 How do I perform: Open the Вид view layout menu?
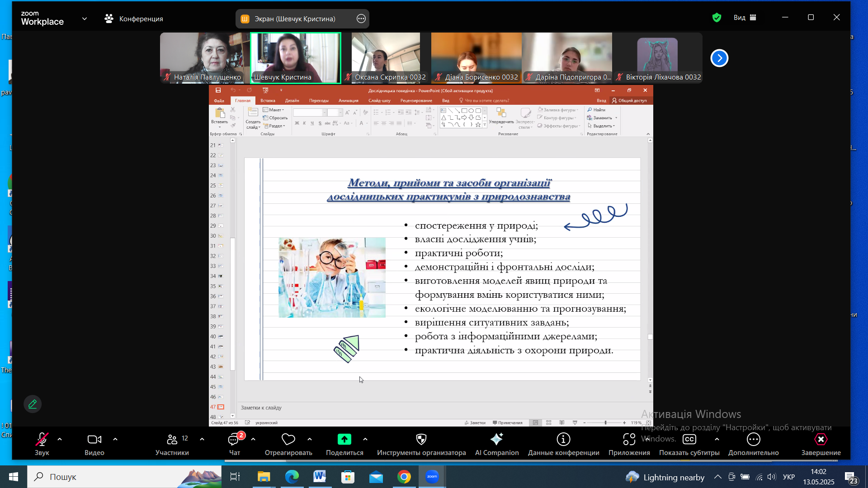[x=745, y=18]
